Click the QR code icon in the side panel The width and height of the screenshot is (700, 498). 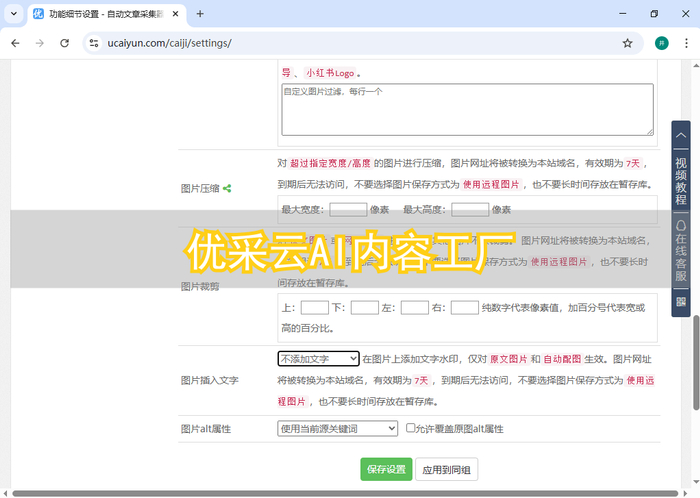pyautogui.click(x=681, y=302)
